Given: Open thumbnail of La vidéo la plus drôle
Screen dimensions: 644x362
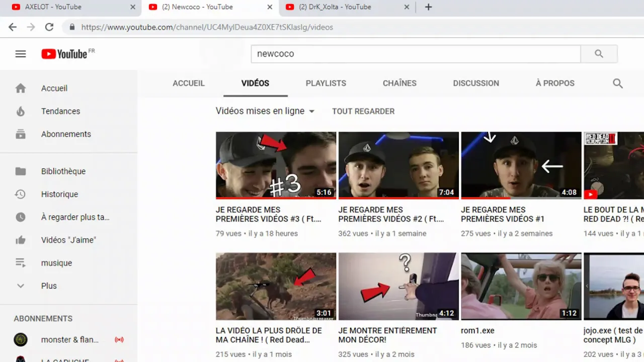Looking at the screenshot, I should pyautogui.click(x=276, y=286).
